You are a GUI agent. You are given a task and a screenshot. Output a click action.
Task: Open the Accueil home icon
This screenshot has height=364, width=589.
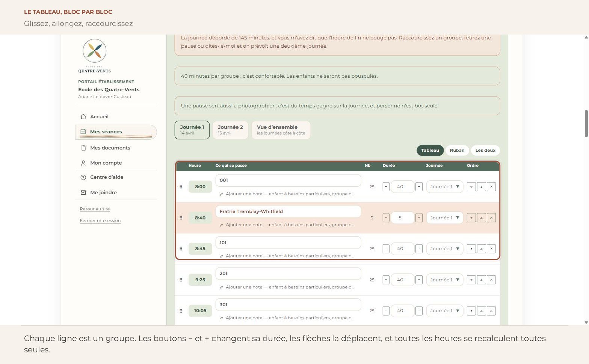coord(83,117)
